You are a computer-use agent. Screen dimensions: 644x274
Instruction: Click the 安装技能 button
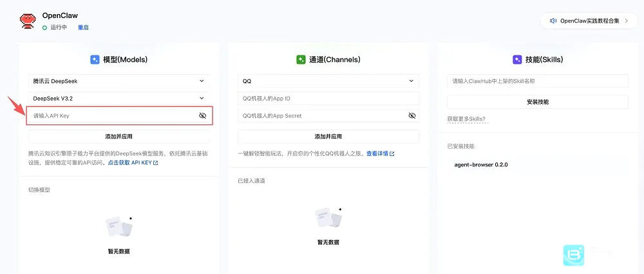point(538,102)
